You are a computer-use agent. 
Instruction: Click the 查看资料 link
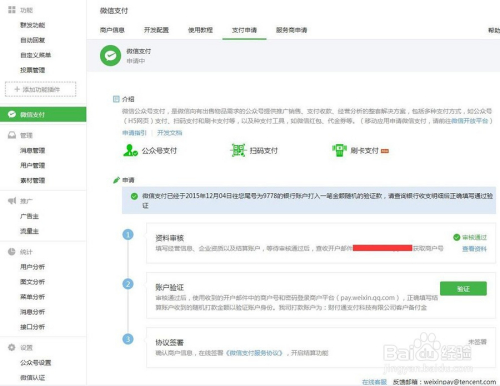pyautogui.click(x=474, y=249)
